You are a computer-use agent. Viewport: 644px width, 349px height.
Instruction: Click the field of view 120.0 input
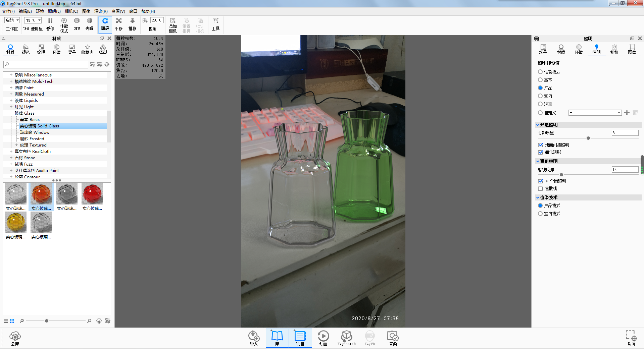click(157, 20)
